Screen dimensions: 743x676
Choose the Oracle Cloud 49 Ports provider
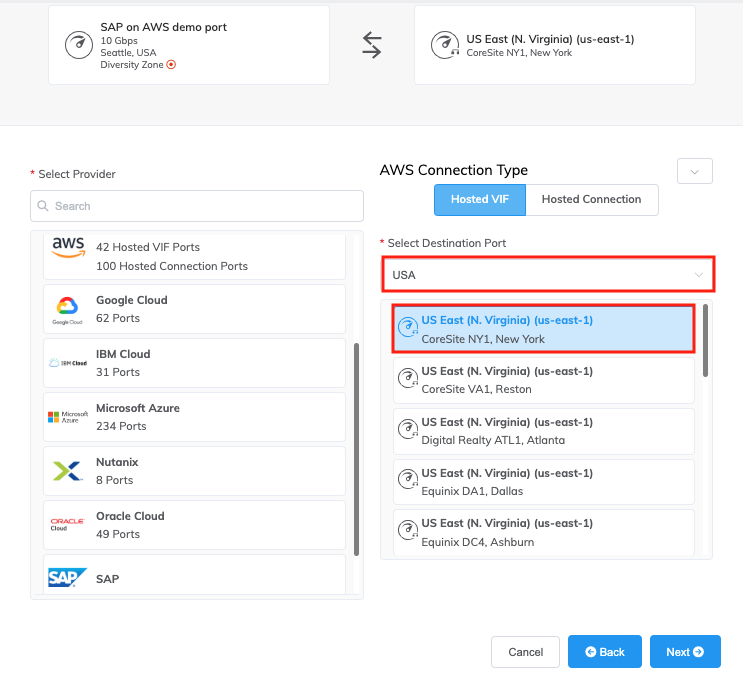pos(194,525)
